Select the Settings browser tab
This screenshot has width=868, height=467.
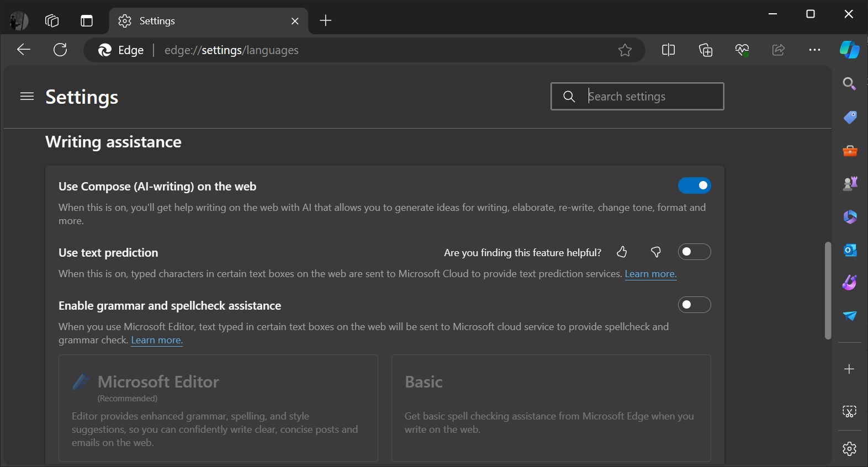coord(209,21)
